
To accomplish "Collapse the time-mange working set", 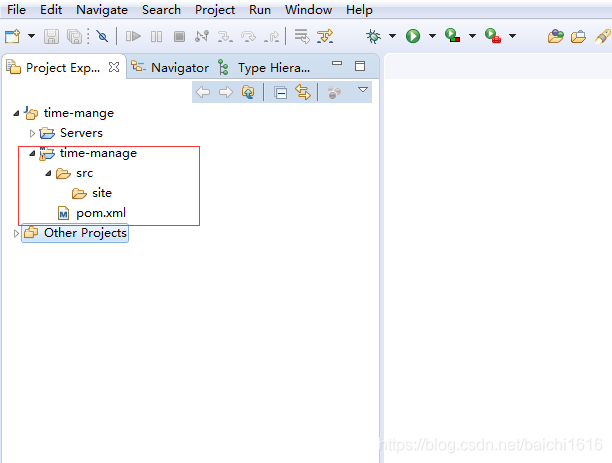I will point(16,113).
